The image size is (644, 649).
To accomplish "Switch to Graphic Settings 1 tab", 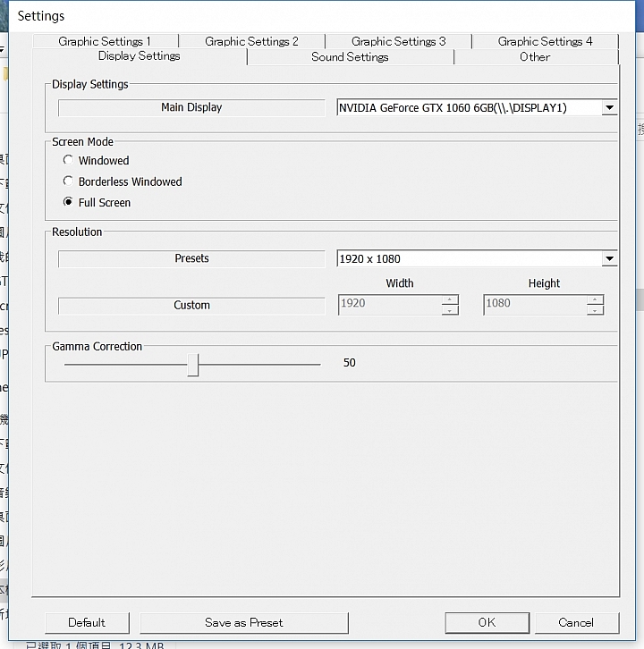I will (106, 41).
